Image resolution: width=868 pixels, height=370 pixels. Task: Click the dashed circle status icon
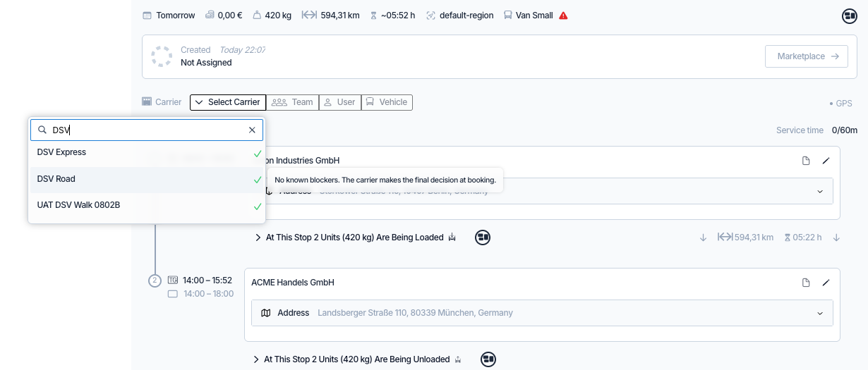point(162,56)
